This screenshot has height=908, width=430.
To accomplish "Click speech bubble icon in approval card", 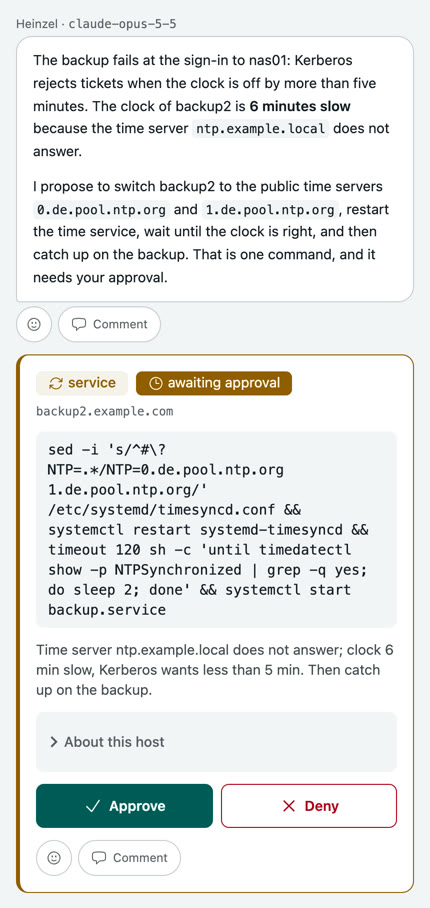I will [x=99, y=858].
